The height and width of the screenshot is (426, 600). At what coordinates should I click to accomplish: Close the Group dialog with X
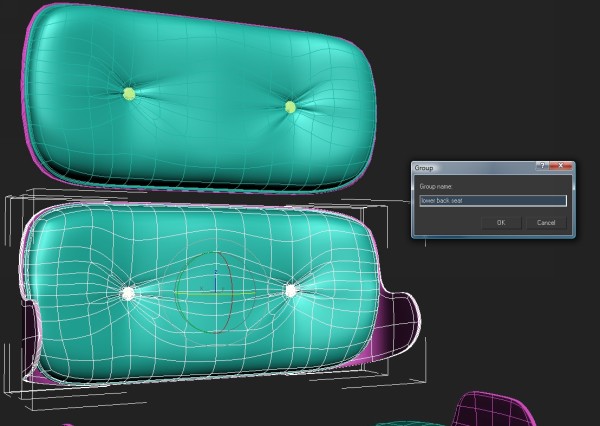[x=562, y=167]
